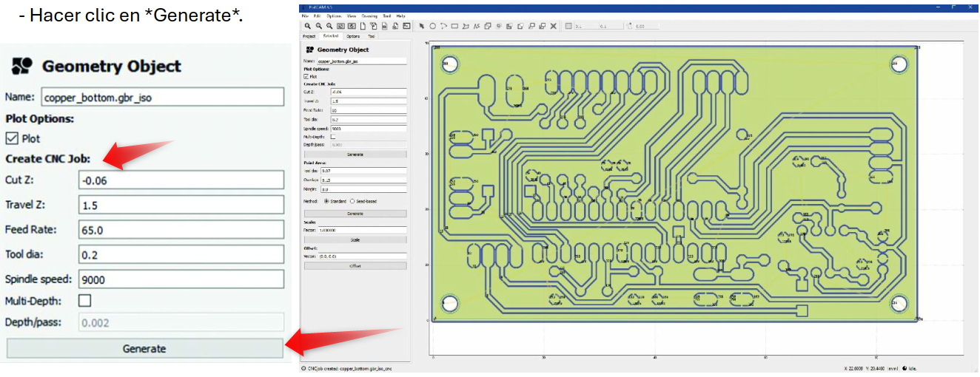
Task: Click the Scale button
Action: pyautogui.click(x=355, y=240)
